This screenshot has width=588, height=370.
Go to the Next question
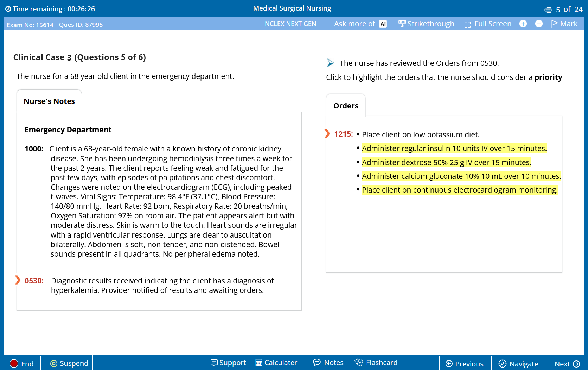pos(567,364)
